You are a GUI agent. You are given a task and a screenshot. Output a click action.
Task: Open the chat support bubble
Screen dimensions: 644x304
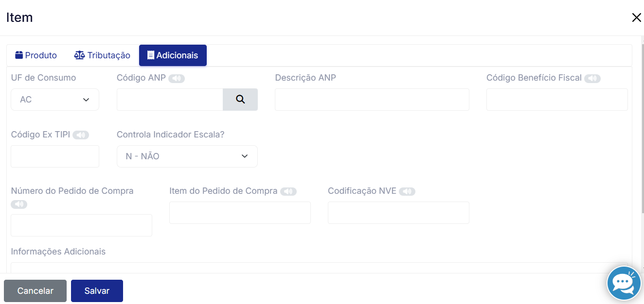624,283
